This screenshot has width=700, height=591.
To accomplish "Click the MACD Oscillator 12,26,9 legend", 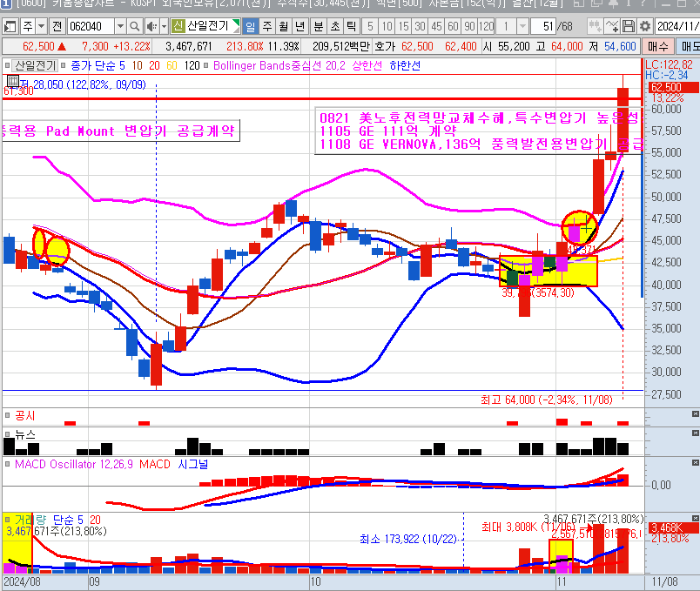I will coord(74,464).
